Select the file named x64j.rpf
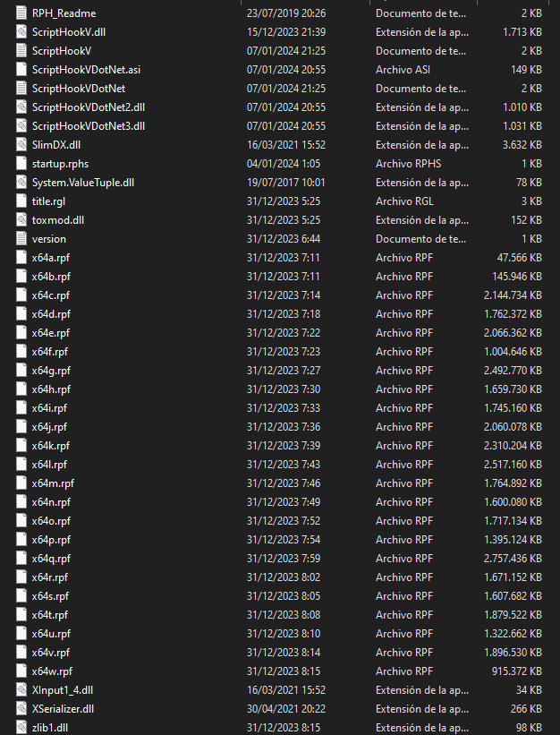 click(49, 427)
